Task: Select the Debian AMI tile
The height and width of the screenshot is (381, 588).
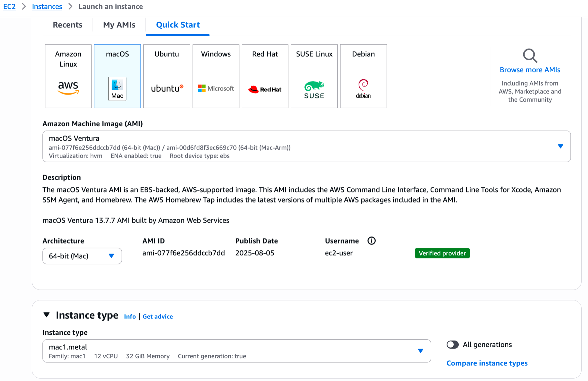Action: coord(363,76)
